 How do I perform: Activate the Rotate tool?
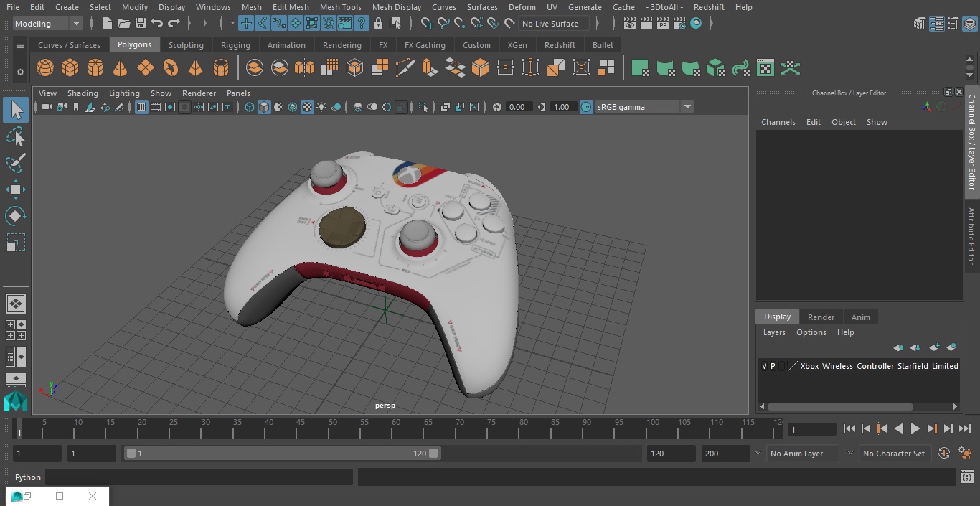coord(16,215)
